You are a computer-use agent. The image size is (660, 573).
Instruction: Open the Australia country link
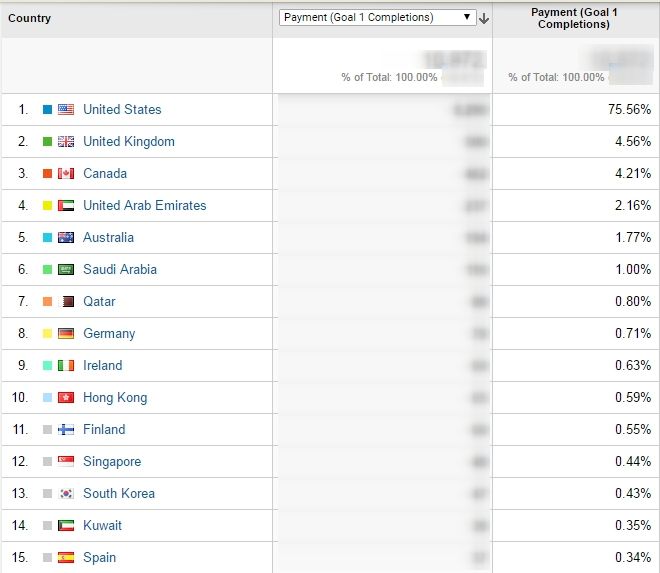tap(108, 237)
